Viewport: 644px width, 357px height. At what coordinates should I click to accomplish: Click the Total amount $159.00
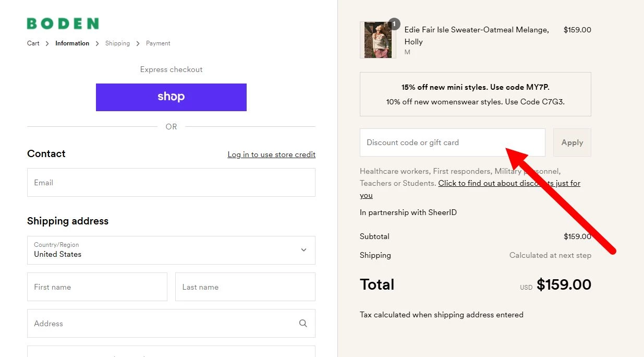tap(564, 284)
